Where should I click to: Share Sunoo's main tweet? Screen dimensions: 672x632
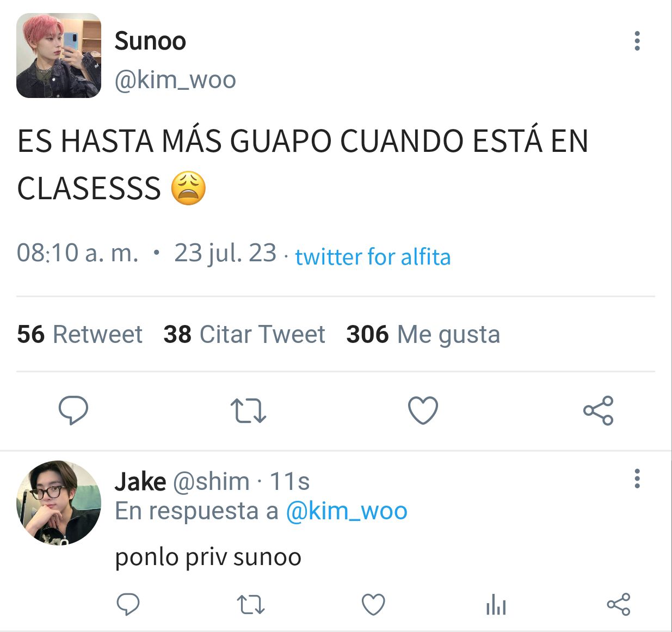598,410
